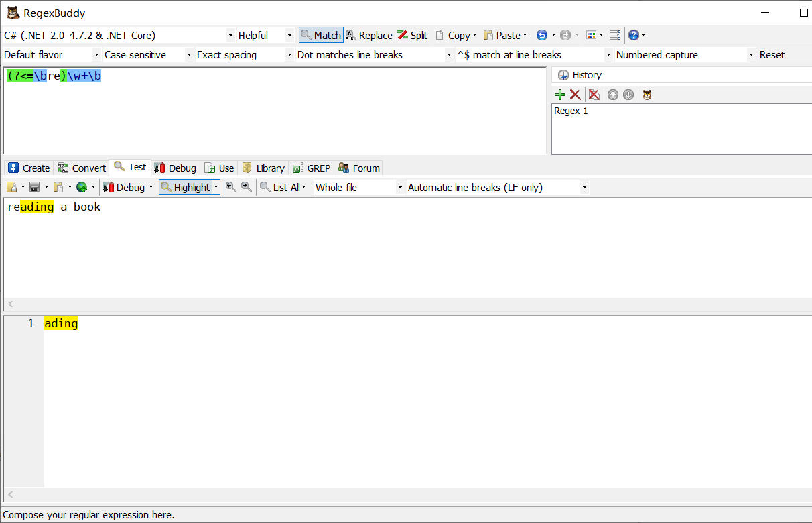Open the Copy regex menu
This screenshot has height=523, width=812.
pyautogui.click(x=455, y=35)
